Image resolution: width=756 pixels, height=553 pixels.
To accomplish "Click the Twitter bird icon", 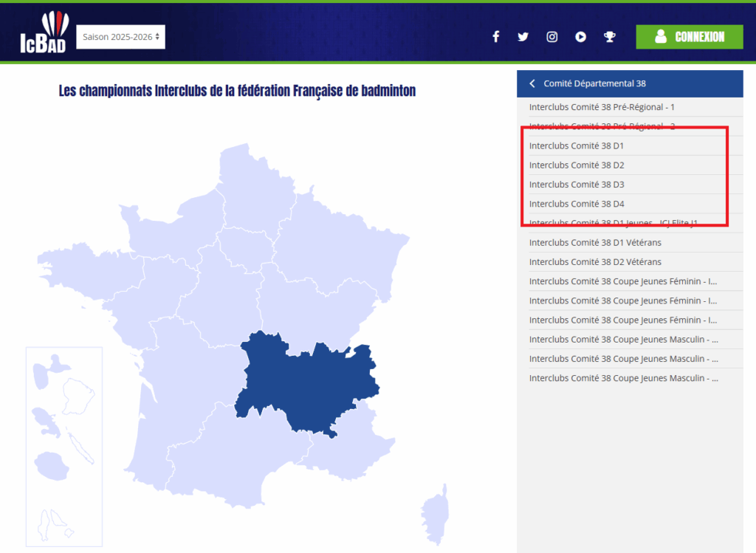I will click(523, 37).
